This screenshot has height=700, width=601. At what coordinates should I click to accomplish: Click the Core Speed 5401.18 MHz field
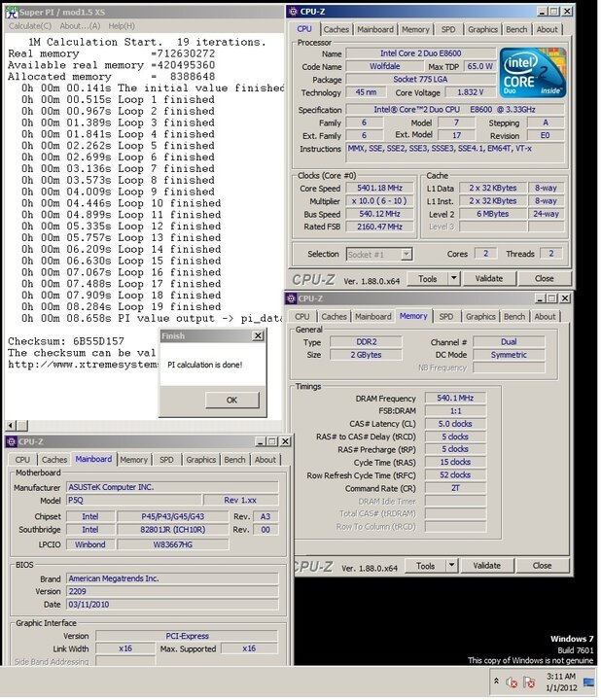click(x=379, y=188)
